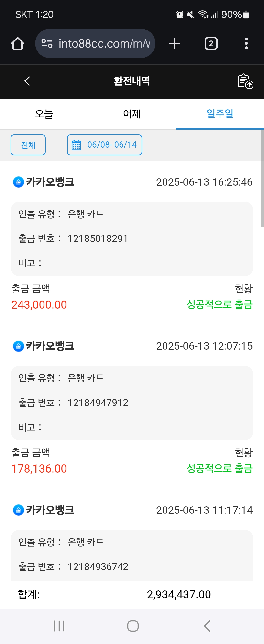
Task: Open site info icon in address bar
Action: 47,43
